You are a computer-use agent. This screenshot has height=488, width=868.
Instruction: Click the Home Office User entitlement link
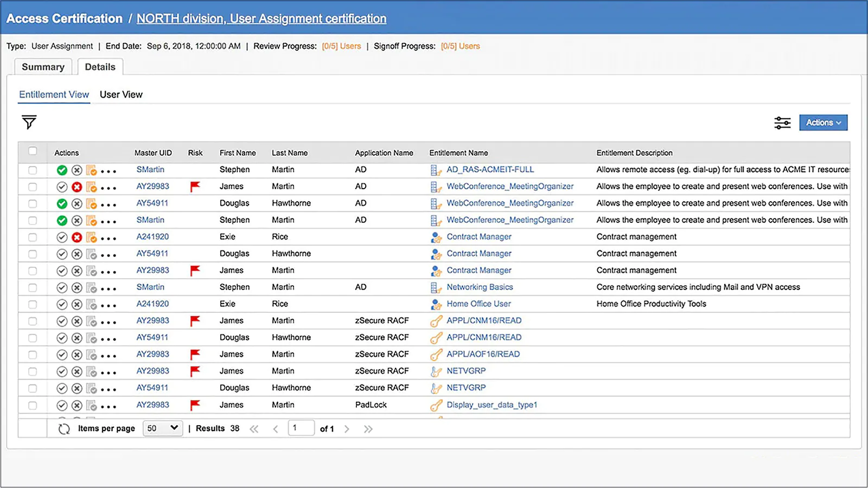(478, 304)
